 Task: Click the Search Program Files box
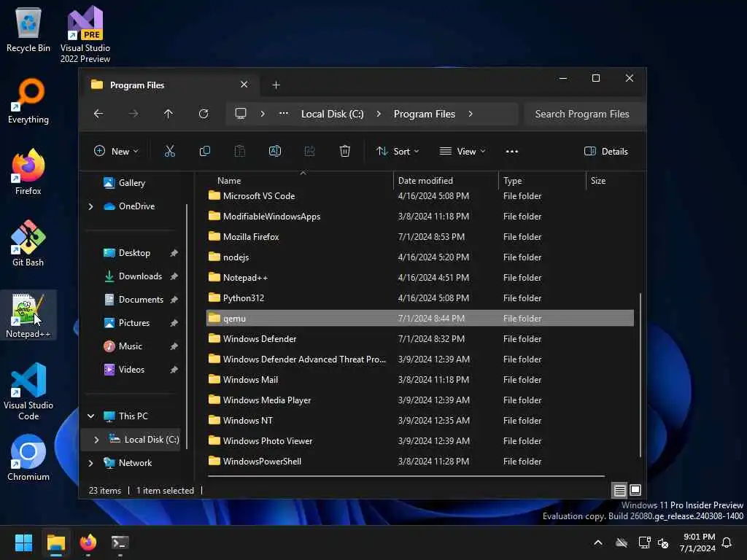tap(584, 114)
